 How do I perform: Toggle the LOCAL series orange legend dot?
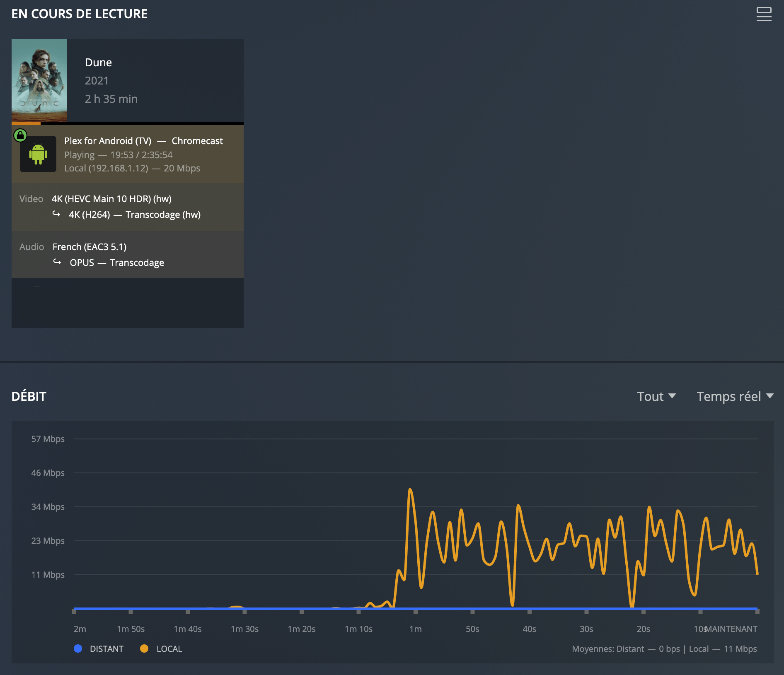[x=144, y=648]
